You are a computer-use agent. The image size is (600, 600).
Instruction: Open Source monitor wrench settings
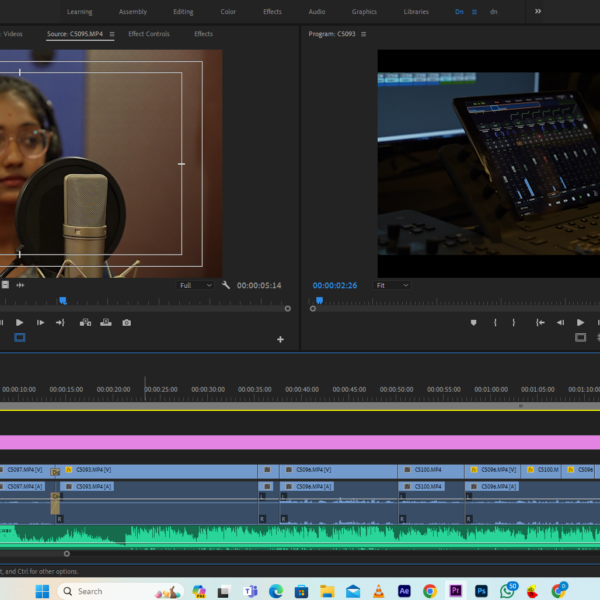tap(226, 285)
